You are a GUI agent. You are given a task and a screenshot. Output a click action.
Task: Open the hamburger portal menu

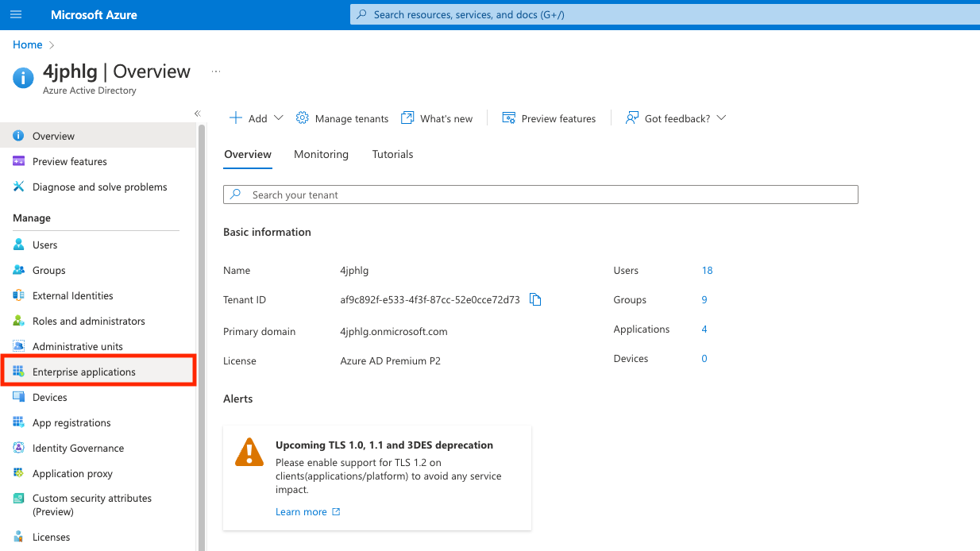(x=16, y=14)
